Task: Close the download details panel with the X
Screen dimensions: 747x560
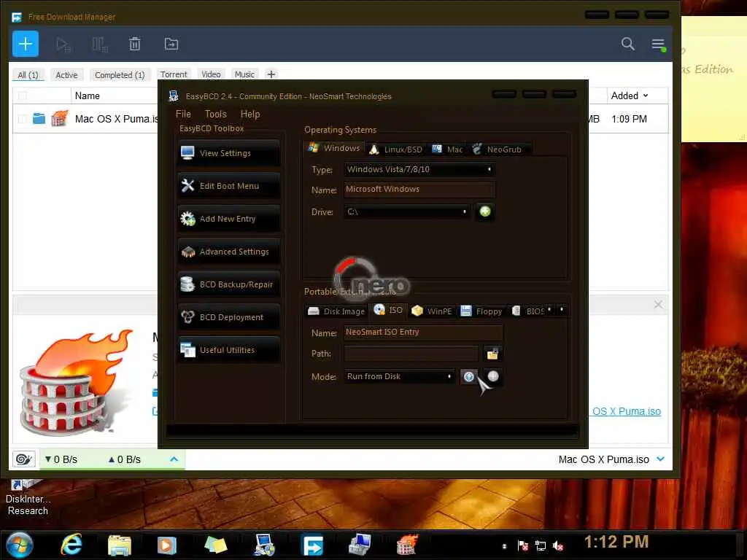Action: pyautogui.click(x=658, y=304)
